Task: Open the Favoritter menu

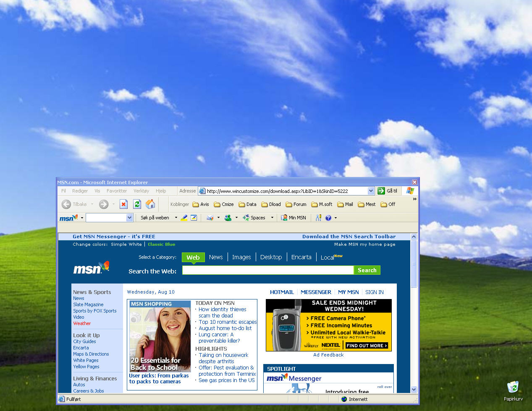Action: pos(117,191)
